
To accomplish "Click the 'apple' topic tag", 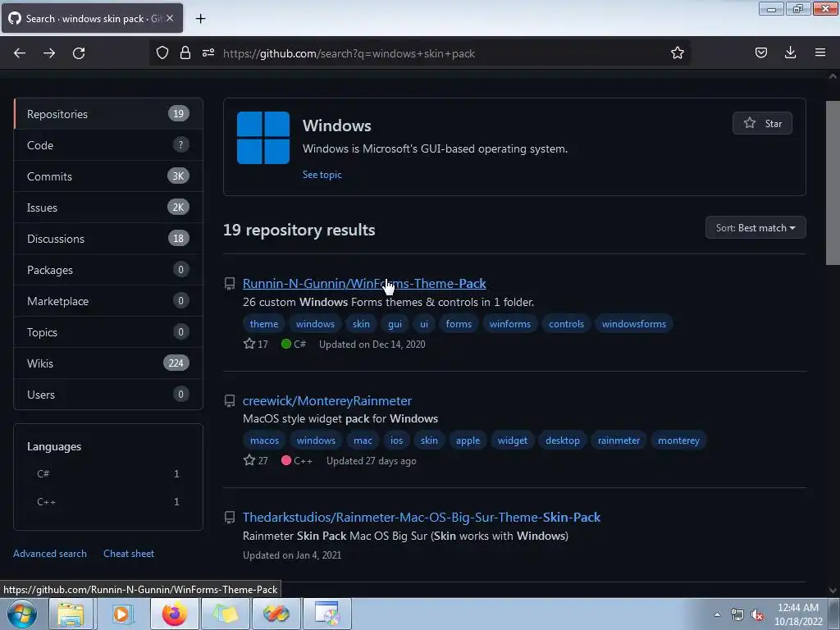I will (468, 440).
